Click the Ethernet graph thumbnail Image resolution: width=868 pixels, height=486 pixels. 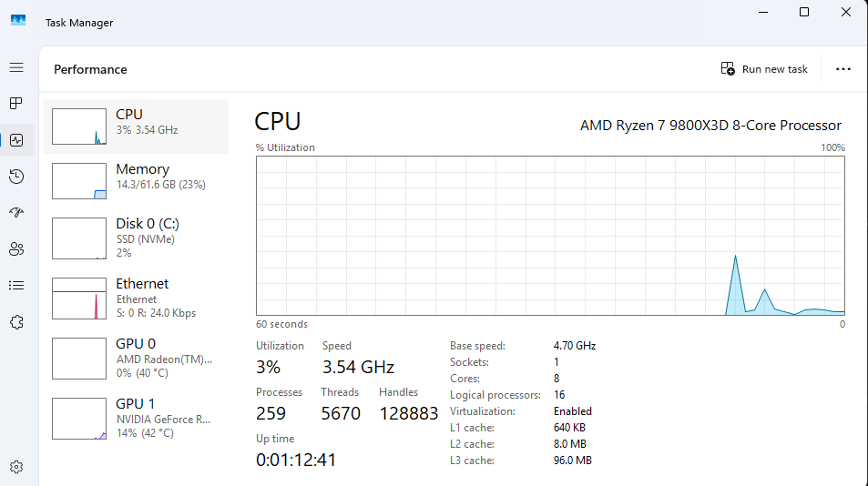tap(79, 299)
